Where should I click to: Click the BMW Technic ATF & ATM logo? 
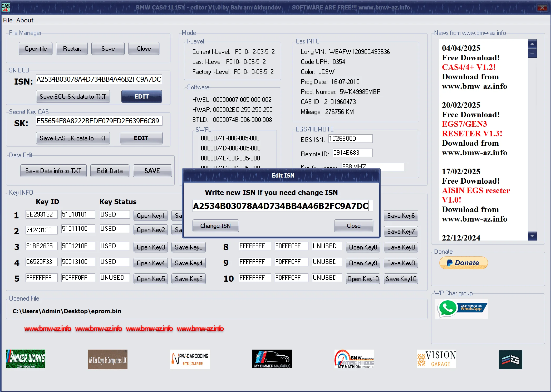pos(354,359)
